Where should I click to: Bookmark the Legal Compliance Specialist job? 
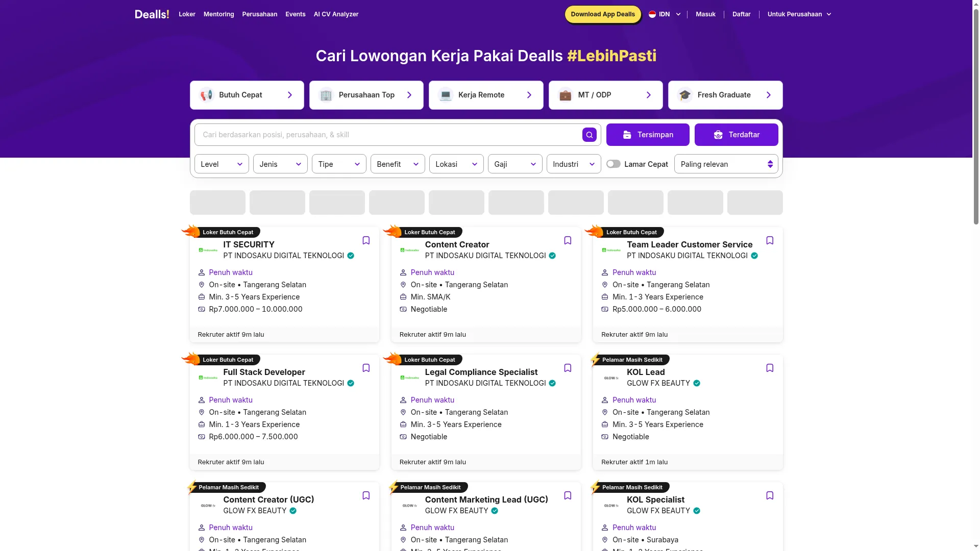click(568, 368)
